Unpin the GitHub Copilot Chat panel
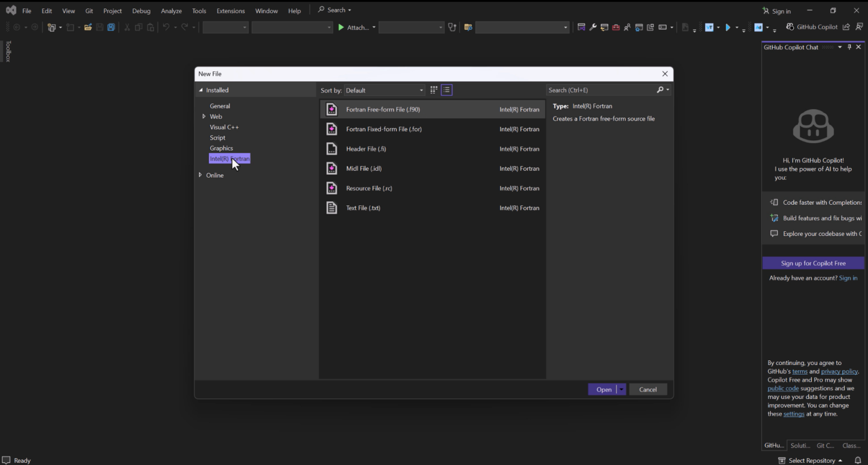This screenshot has height=465, width=868. [x=849, y=47]
